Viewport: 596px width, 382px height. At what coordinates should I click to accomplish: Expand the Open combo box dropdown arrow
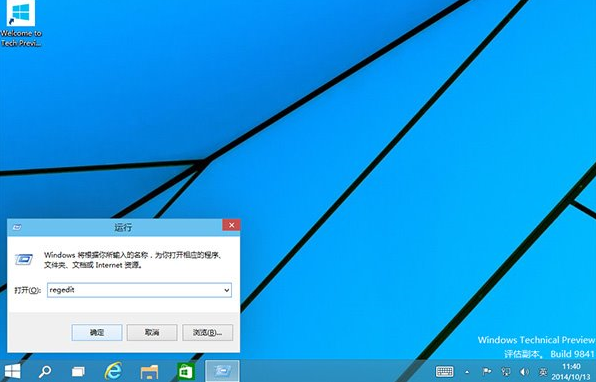(x=227, y=290)
